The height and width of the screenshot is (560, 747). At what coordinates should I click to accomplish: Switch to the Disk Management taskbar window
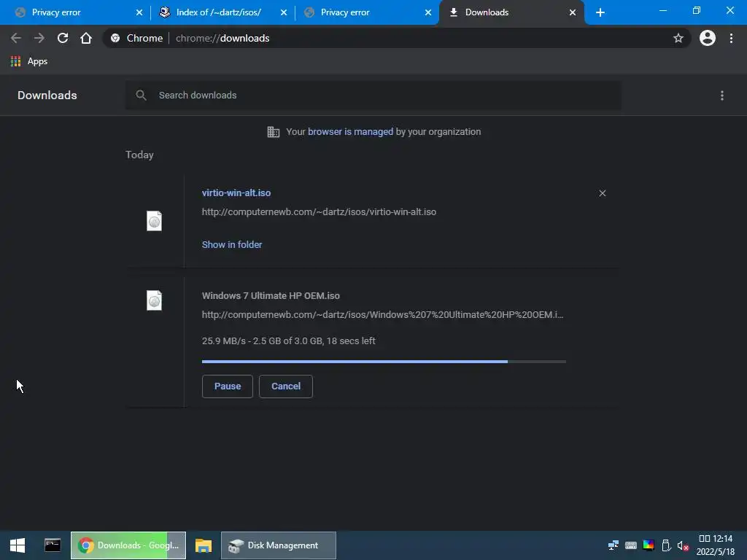coord(279,545)
